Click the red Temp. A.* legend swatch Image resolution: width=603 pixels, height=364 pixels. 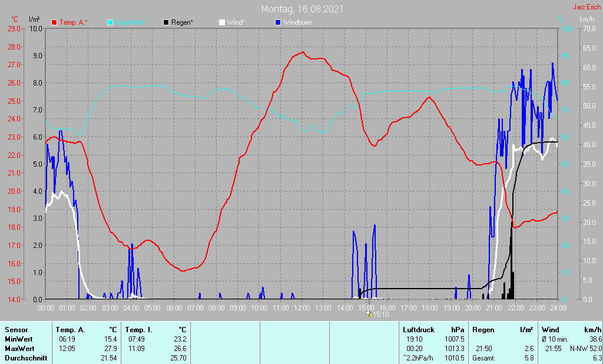click(54, 22)
